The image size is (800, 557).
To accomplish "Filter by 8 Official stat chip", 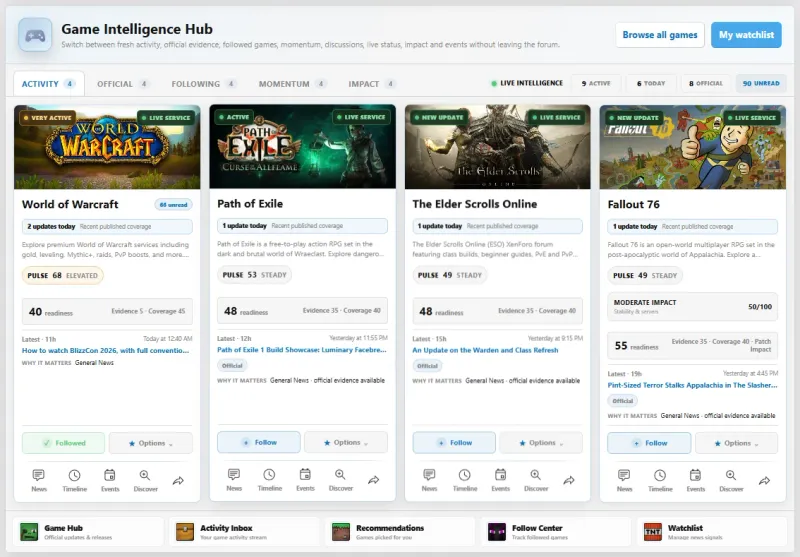I will click(x=706, y=83).
